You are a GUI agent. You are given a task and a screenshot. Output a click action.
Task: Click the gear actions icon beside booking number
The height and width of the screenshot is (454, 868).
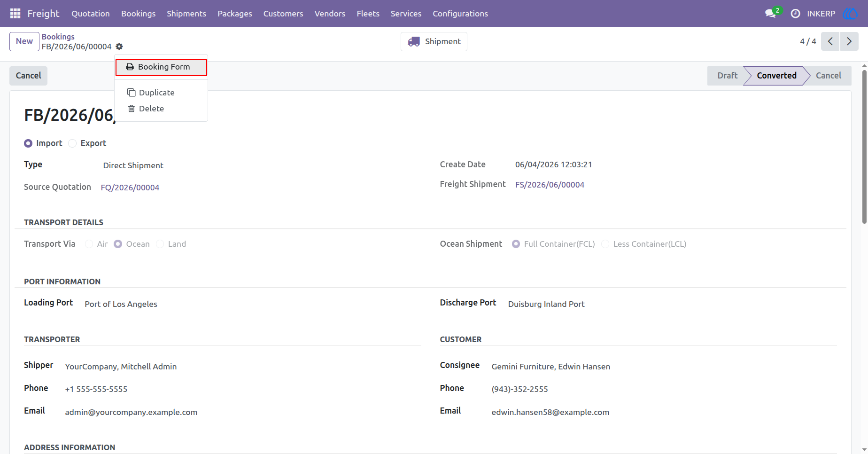pyautogui.click(x=119, y=47)
